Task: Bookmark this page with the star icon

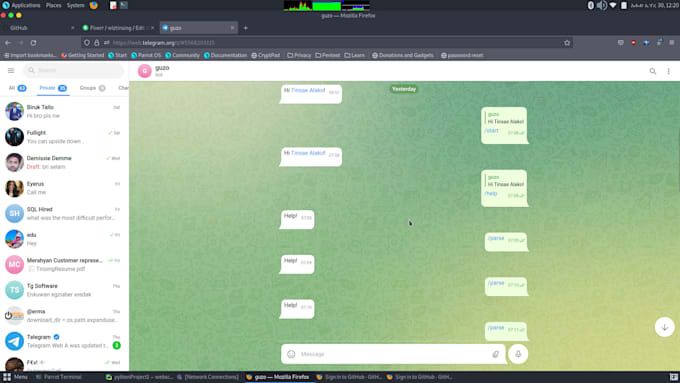Action: (567, 43)
